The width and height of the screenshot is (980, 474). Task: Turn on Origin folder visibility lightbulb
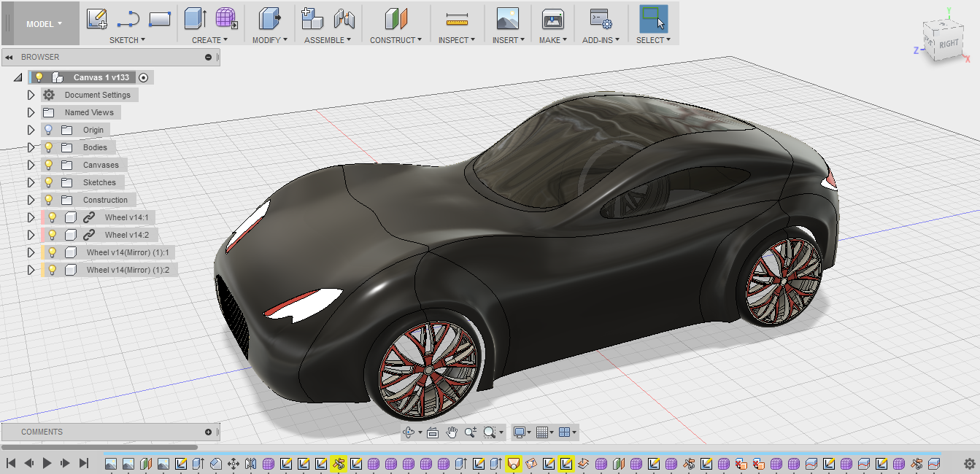point(49,130)
